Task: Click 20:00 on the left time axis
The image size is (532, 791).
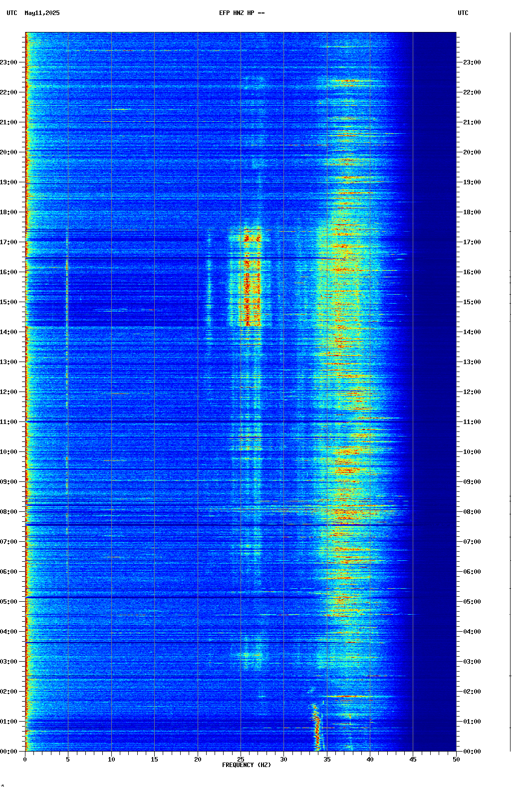Action: (x=8, y=152)
